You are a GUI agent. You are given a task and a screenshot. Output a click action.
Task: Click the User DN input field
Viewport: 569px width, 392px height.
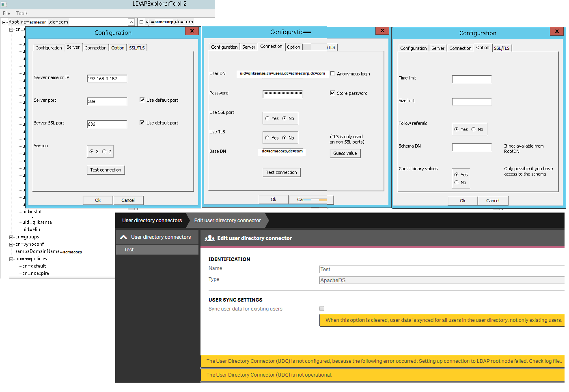[x=282, y=73]
